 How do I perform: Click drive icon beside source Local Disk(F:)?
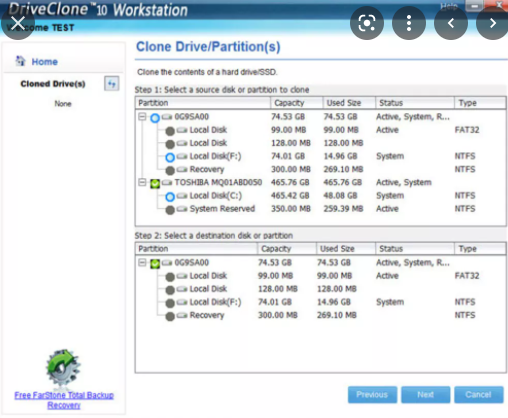click(182, 156)
